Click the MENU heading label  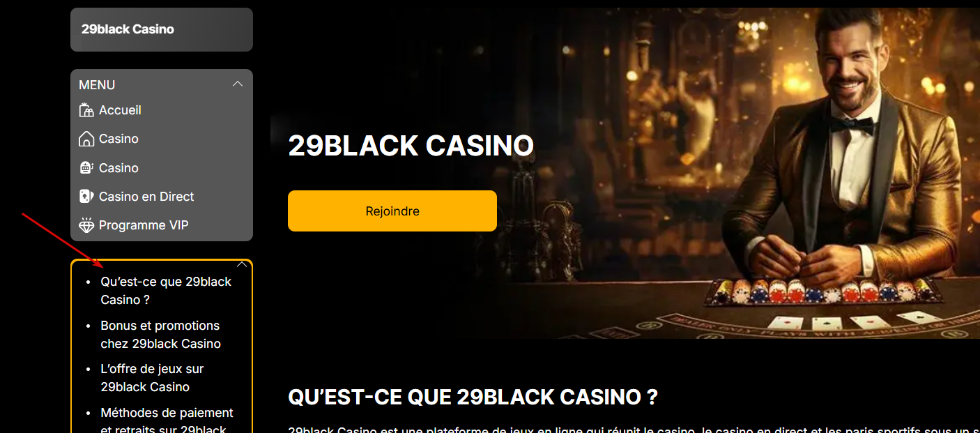[97, 84]
